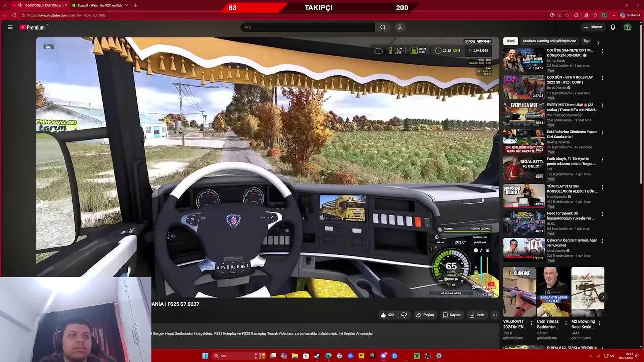Open browser settings and more menu
The height and width of the screenshot is (362, 644).
click(613, 15)
